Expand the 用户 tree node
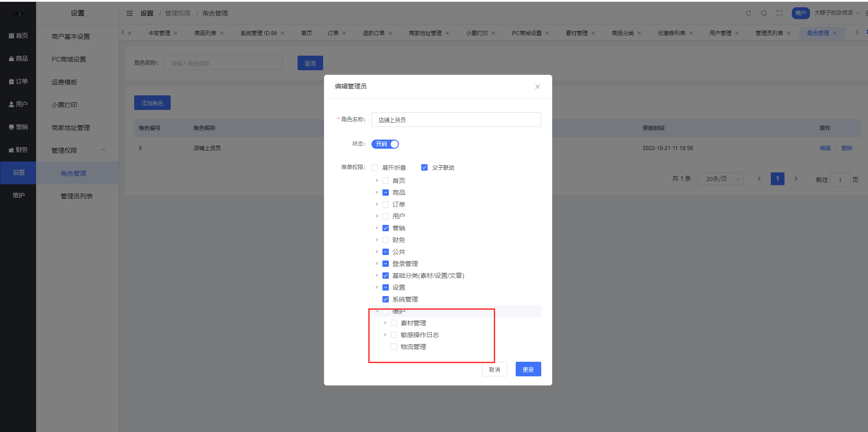Image resolution: width=868 pixels, height=432 pixels. [x=377, y=216]
